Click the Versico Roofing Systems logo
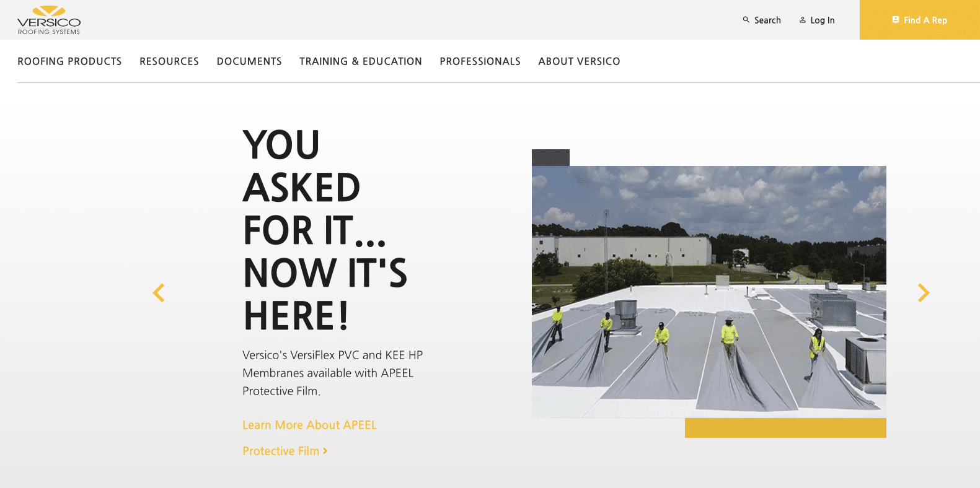 tap(49, 20)
